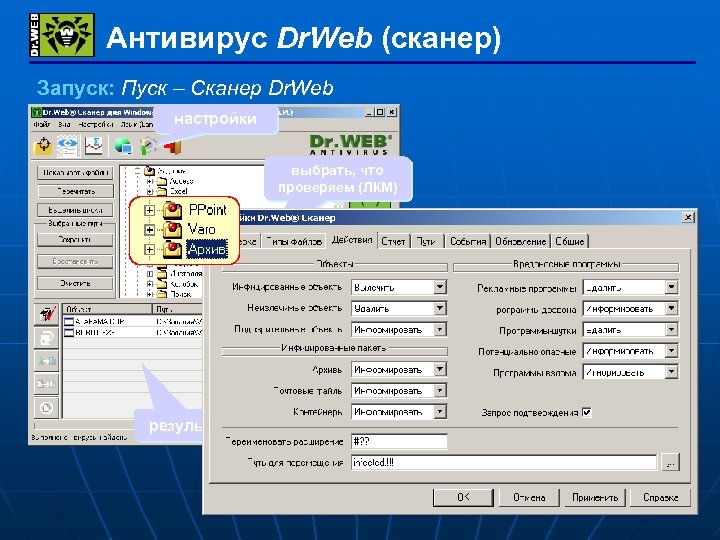Click the Сохранить button in scanner window
This screenshot has width=720, height=540.
[75, 239]
